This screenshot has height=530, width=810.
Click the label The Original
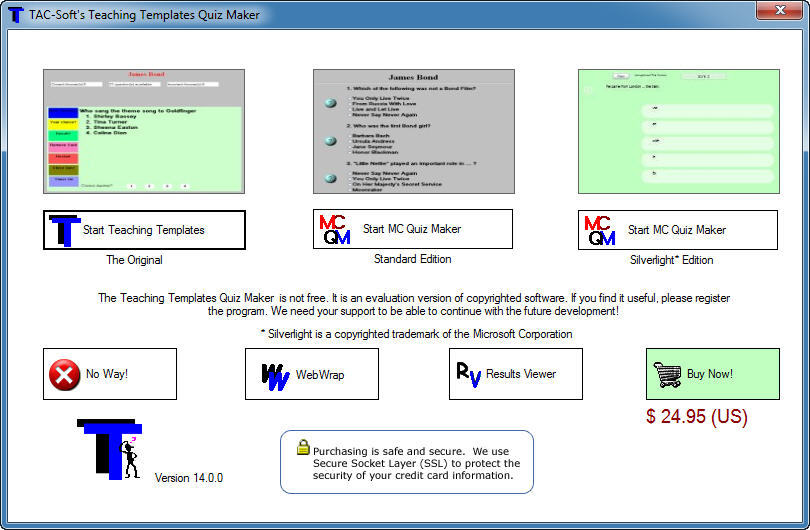(x=134, y=260)
